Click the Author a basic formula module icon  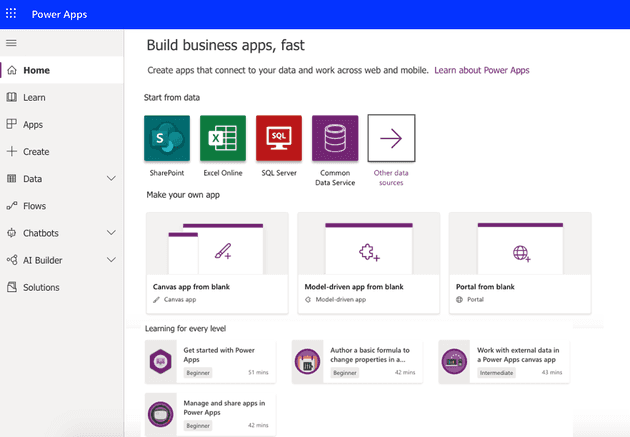(307, 361)
